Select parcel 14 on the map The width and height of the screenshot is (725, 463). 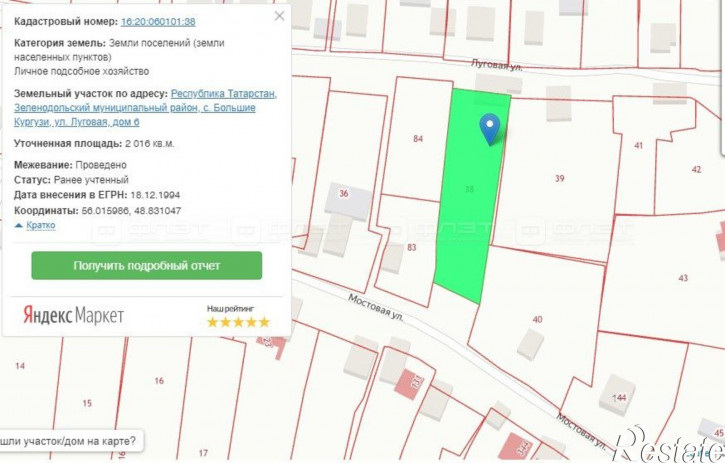pyautogui.click(x=20, y=366)
